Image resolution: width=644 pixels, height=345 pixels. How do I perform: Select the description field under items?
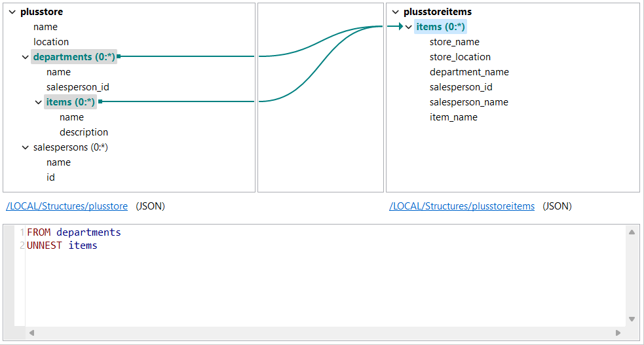(84, 132)
